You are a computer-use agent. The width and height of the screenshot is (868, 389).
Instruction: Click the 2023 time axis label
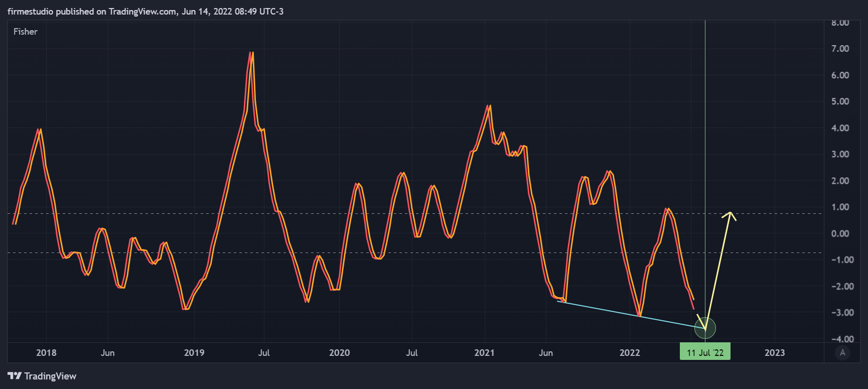click(775, 353)
